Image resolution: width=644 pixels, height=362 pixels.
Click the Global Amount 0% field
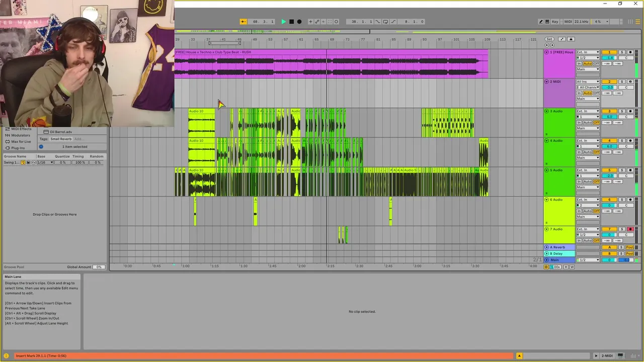99,267
